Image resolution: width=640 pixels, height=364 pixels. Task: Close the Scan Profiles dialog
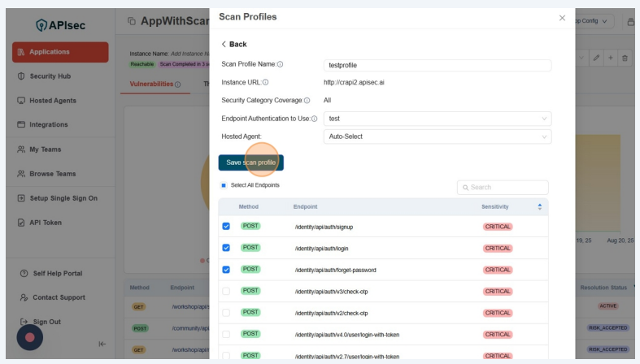[561, 18]
